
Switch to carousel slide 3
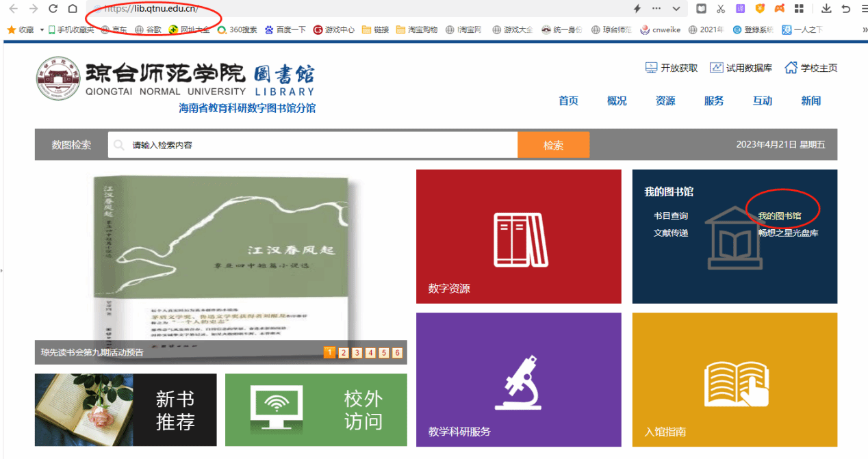(357, 353)
